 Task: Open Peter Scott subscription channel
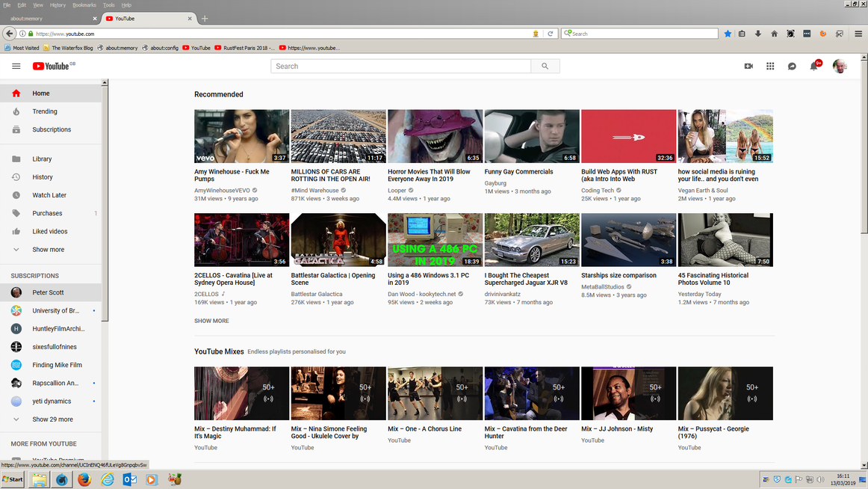click(51, 292)
